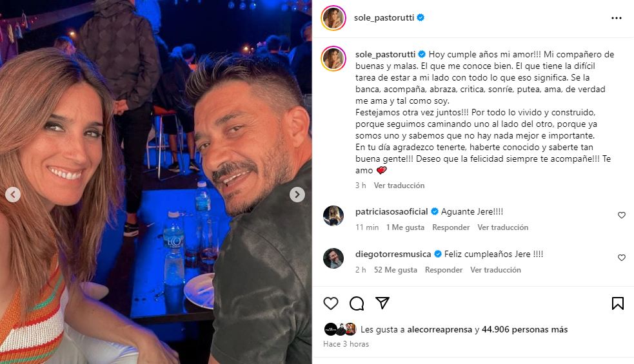View '44.906 personas más' likes list
The height and width of the screenshot is (364, 634).
(x=524, y=330)
